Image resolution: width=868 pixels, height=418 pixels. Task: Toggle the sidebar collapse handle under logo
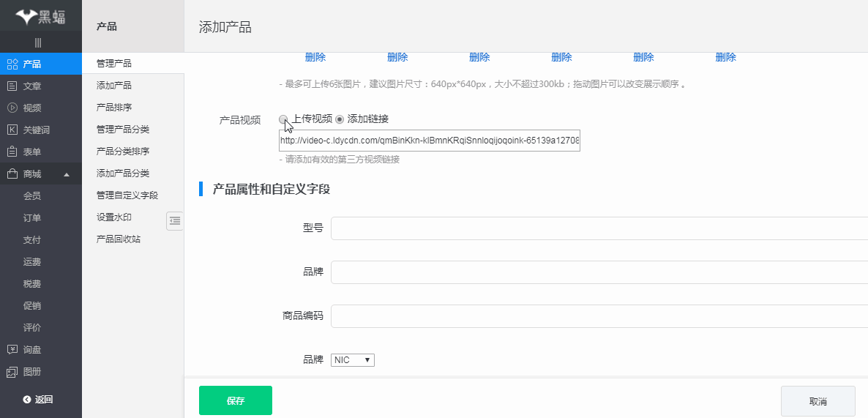(x=38, y=43)
